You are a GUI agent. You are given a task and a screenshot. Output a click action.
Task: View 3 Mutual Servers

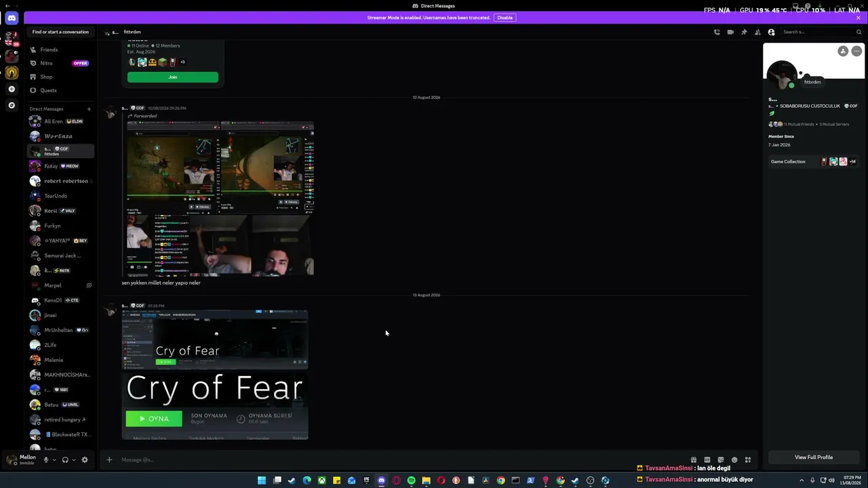833,125
